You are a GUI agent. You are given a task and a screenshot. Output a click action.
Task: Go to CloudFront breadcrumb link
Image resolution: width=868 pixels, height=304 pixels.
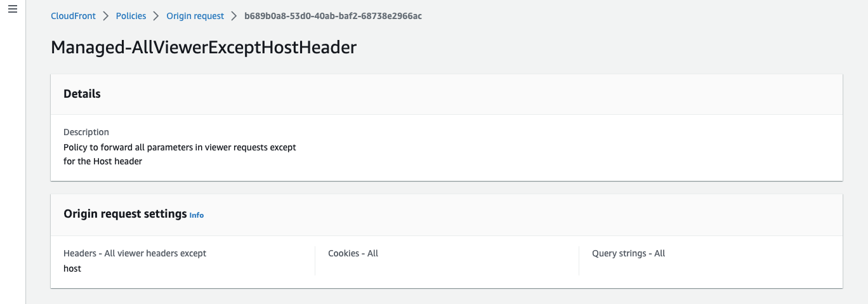click(73, 16)
